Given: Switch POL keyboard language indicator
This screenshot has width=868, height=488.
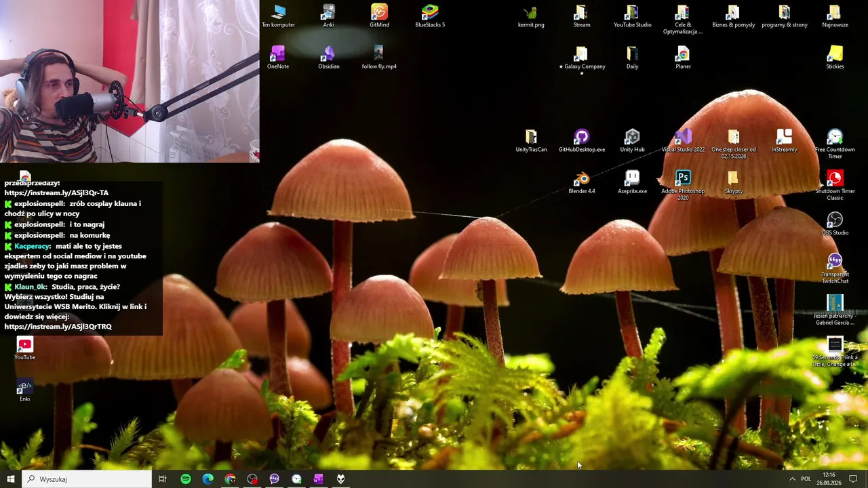Looking at the screenshot, I should pyautogui.click(x=806, y=479).
